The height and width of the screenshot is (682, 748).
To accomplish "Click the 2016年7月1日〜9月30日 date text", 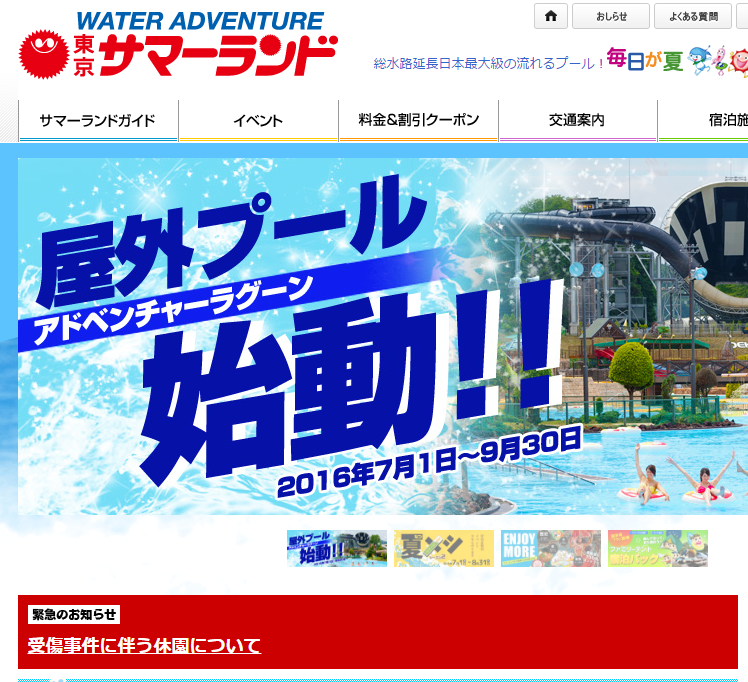I will pos(429,462).
